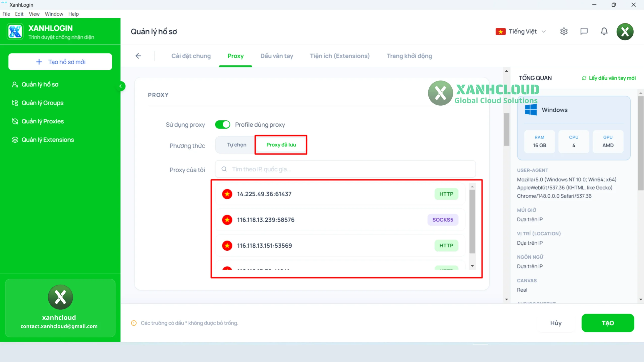
Task: Open notifications bell icon
Action: [604, 31]
